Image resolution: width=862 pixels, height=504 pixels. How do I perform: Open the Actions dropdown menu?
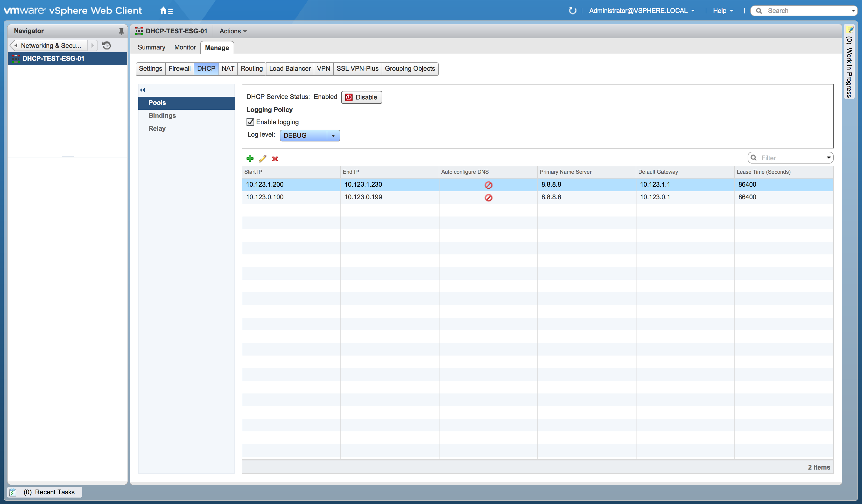point(233,31)
